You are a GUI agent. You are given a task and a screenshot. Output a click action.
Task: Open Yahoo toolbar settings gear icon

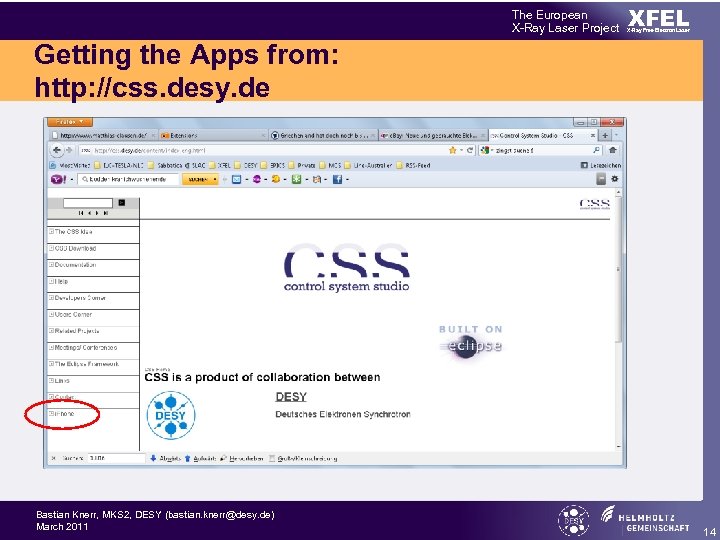point(614,179)
